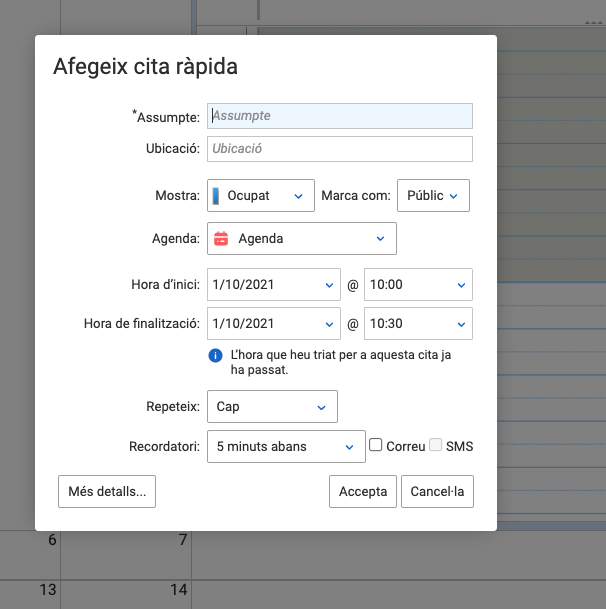Focus the Assumpte text field
This screenshot has height=609, width=606.
pos(340,116)
